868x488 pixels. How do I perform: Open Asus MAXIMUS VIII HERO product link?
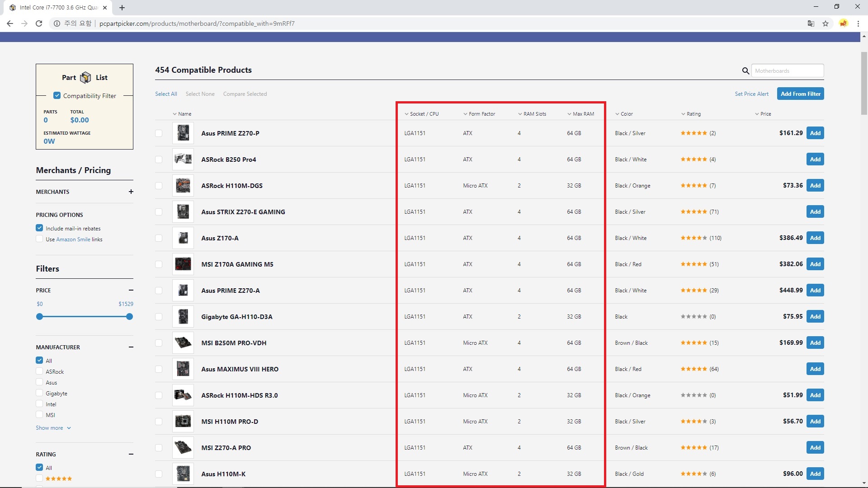click(240, 369)
